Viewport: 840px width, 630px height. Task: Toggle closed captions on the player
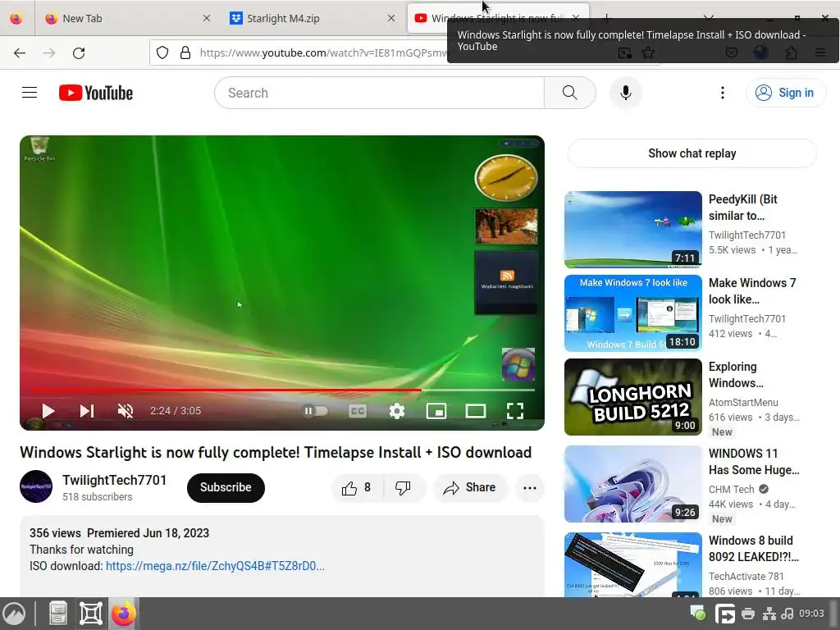358,411
